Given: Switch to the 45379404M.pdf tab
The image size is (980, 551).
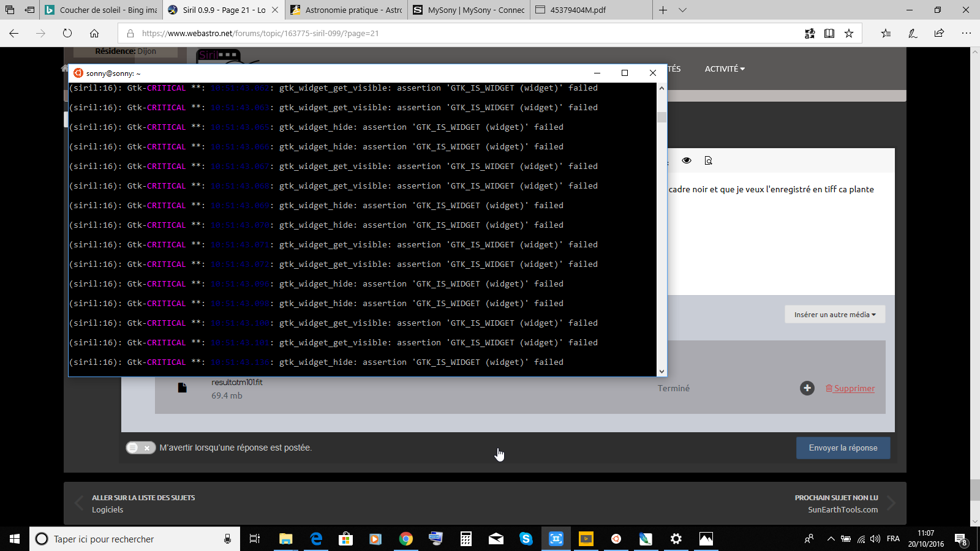Looking at the screenshot, I should (591, 10).
